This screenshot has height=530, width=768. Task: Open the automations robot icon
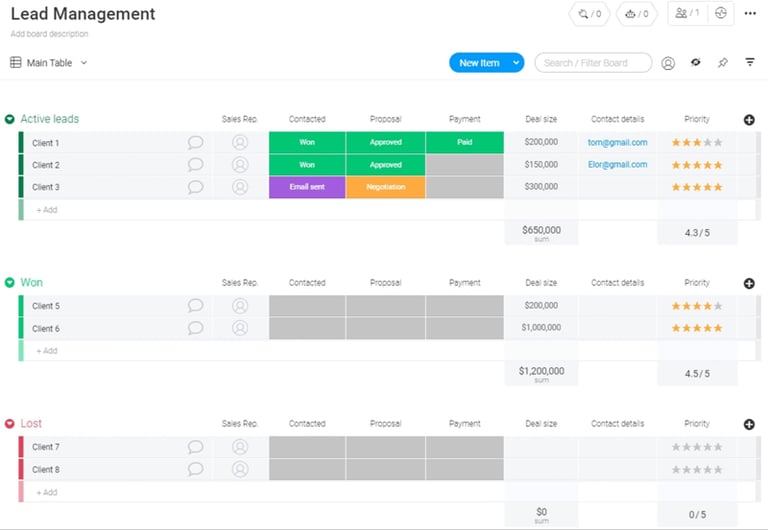pyautogui.click(x=638, y=14)
